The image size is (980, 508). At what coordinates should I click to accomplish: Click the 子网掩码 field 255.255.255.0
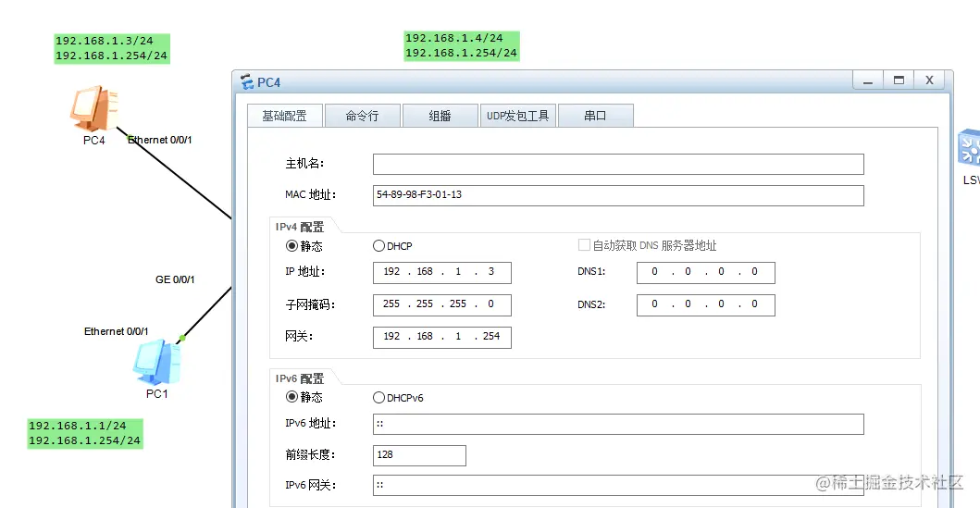coord(441,305)
